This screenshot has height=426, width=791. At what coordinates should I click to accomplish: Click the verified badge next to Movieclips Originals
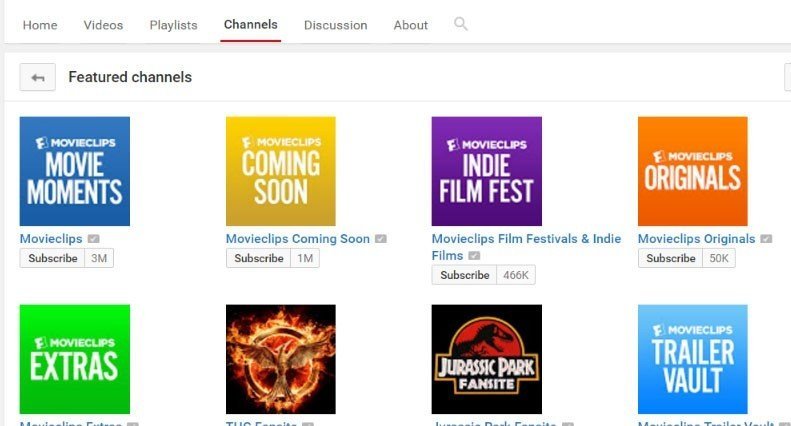tap(766, 239)
